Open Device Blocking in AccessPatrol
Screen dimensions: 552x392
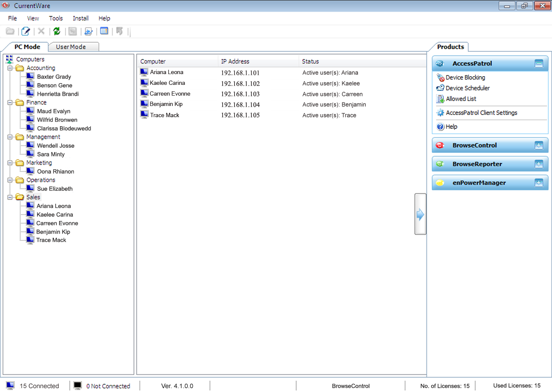[x=465, y=78]
